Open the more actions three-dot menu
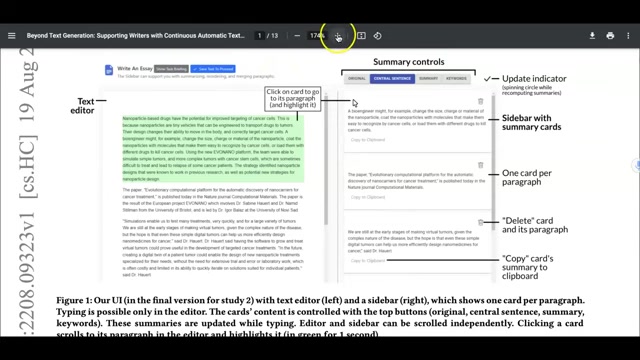This screenshot has width=640, height=360. [628, 36]
